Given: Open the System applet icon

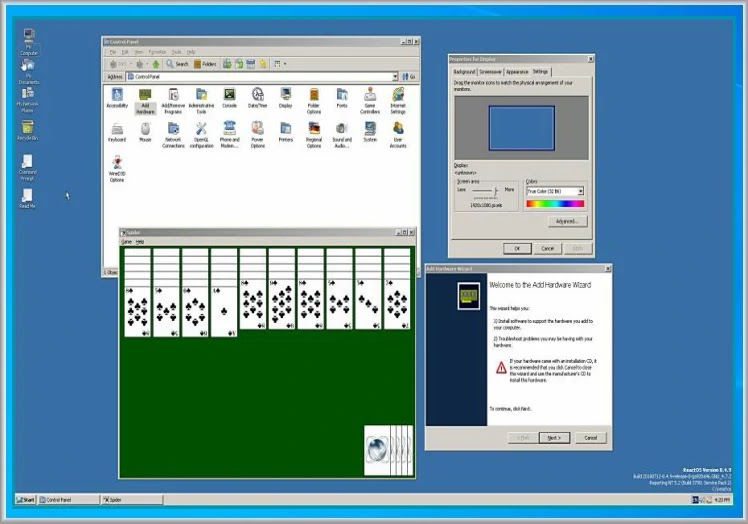Looking at the screenshot, I should [370, 132].
